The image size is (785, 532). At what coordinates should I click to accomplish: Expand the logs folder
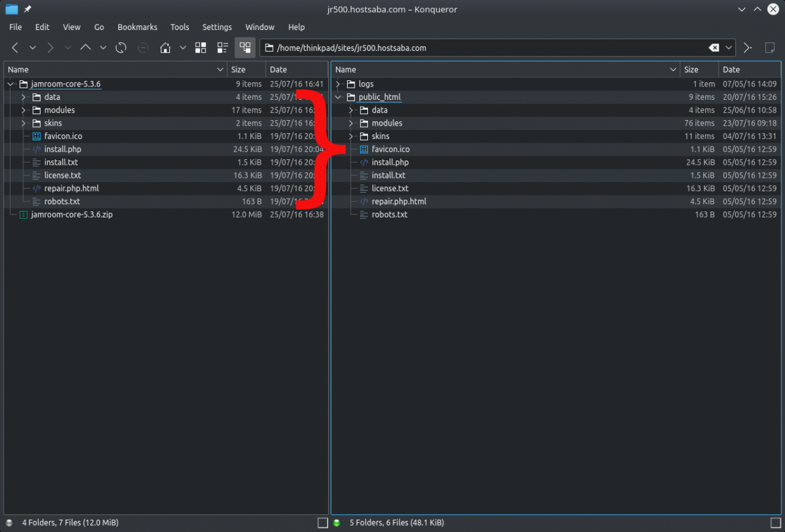click(338, 84)
